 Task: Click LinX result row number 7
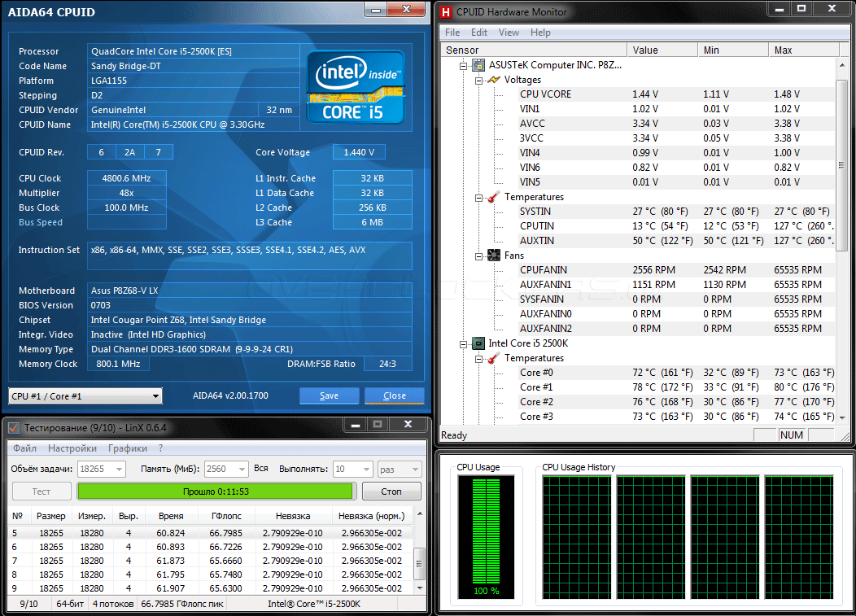pyautogui.click(x=210, y=561)
